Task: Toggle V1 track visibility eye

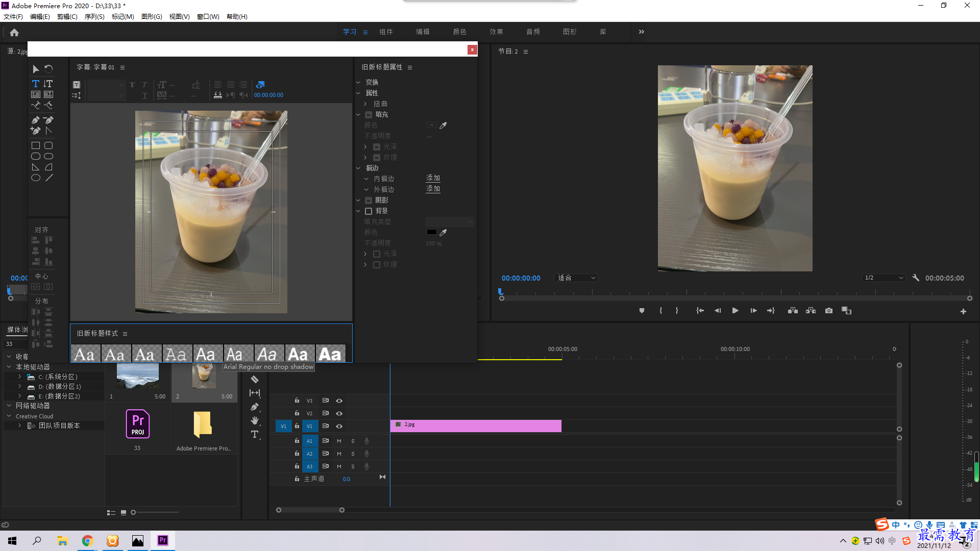Action: point(339,426)
